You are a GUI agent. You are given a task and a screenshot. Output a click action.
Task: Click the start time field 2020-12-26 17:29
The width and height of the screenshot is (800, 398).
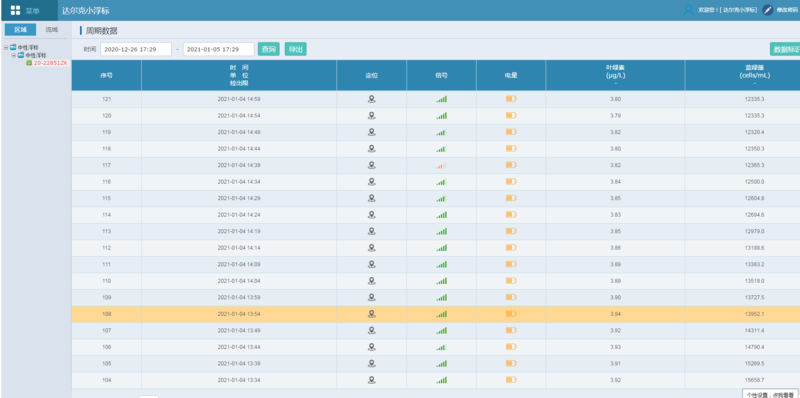click(x=136, y=49)
